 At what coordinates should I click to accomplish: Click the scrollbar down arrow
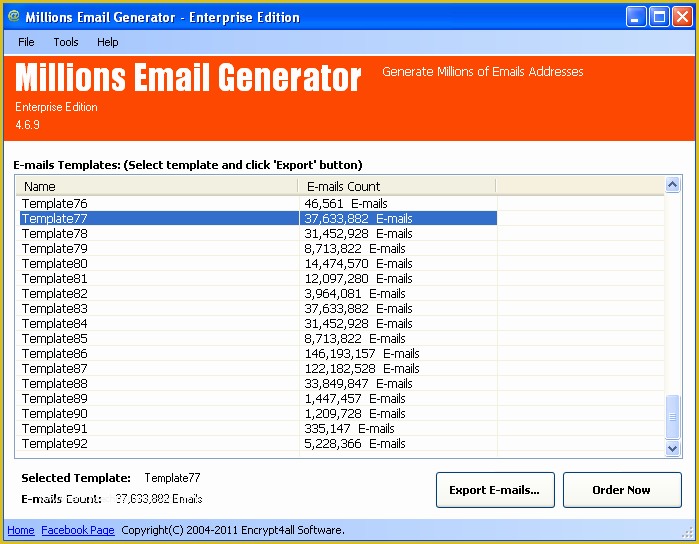(672, 448)
